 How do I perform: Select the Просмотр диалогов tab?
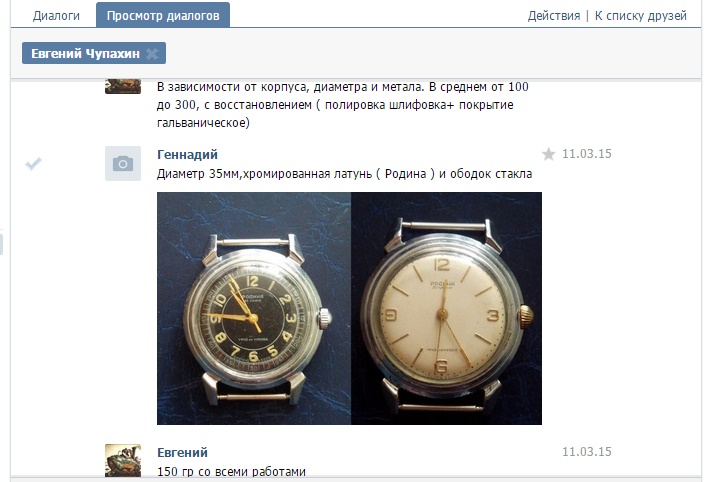163,15
